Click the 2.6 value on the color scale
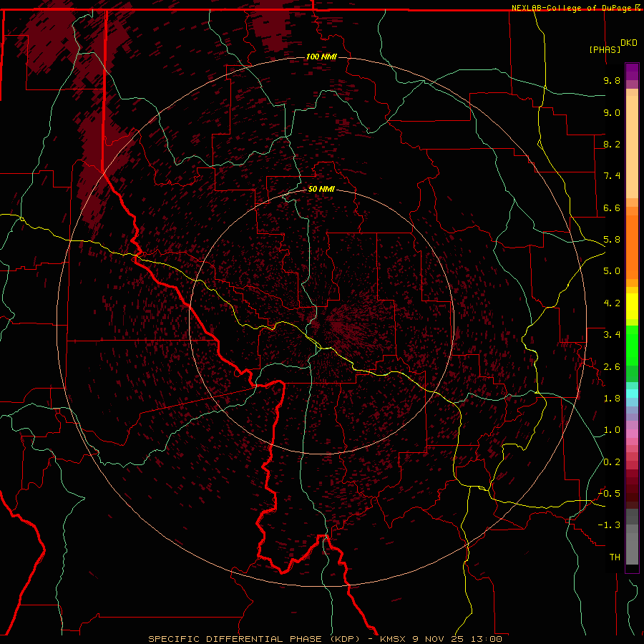 pyautogui.click(x=612, y=367)
